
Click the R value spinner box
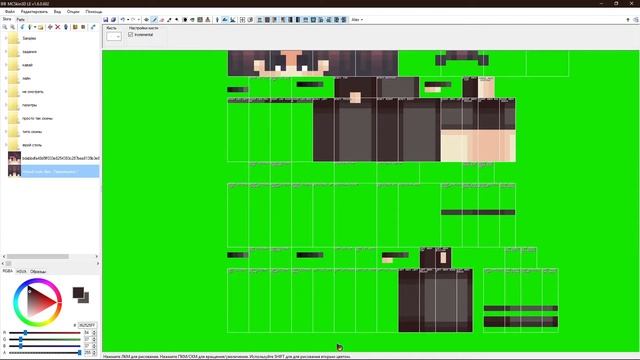[90, 333]
